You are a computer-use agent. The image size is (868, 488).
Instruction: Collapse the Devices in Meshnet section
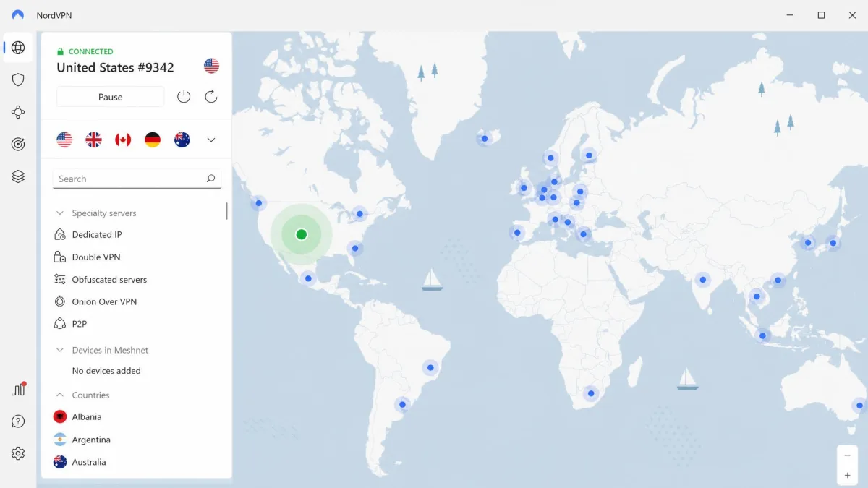(60, 350)
